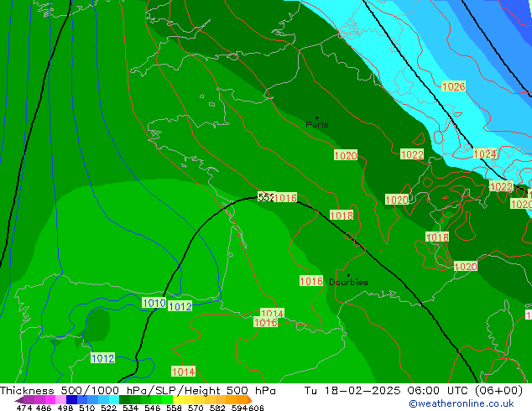Click the blue 1012 label beside the 1010 label
The height and width of the screenshot is (411, 532).
pyautogui.click(x=180, y=306)
